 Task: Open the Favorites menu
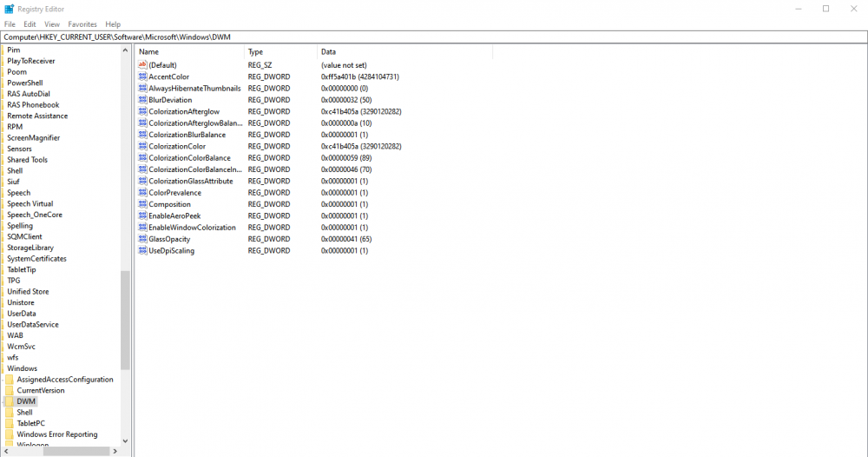coord(82,24)
